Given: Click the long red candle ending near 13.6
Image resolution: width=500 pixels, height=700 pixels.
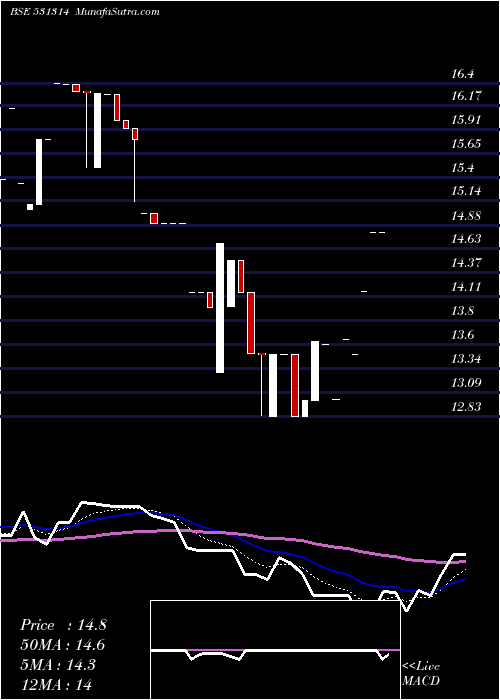Looking at the screenshot, I should (x=251, y=323).
